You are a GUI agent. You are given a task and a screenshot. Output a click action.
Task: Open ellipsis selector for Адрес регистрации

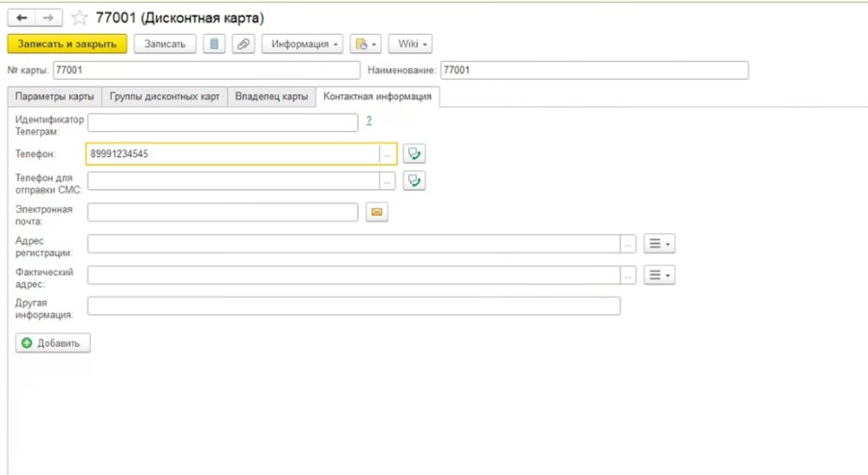click(628, 244)
